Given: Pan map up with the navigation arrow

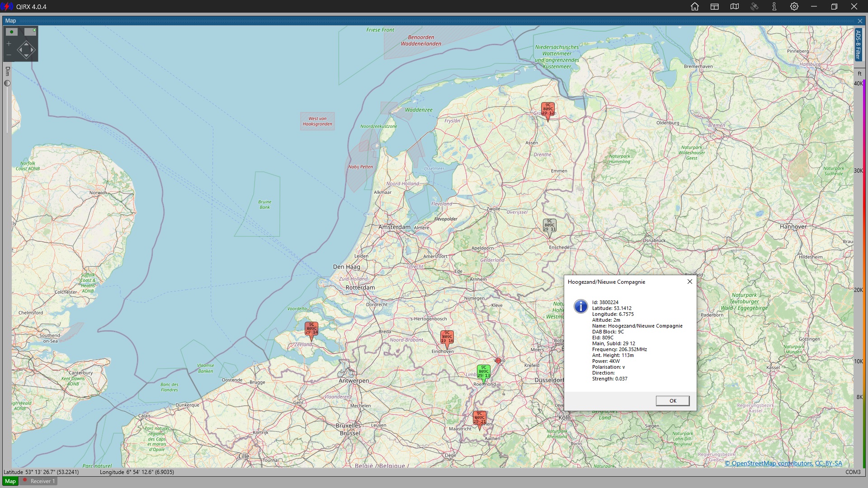Looking at the screenshot, I should tap(26, 43).
